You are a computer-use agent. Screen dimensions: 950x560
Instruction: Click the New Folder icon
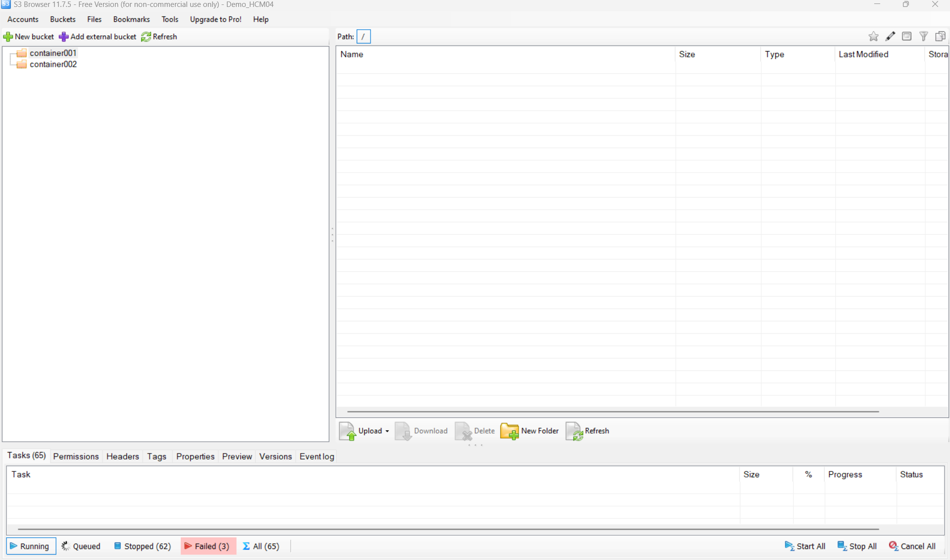(x=509, y=431)
